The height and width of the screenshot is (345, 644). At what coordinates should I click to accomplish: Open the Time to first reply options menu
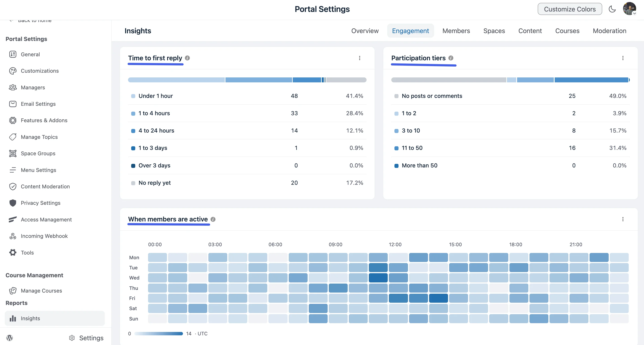point(360,58)
